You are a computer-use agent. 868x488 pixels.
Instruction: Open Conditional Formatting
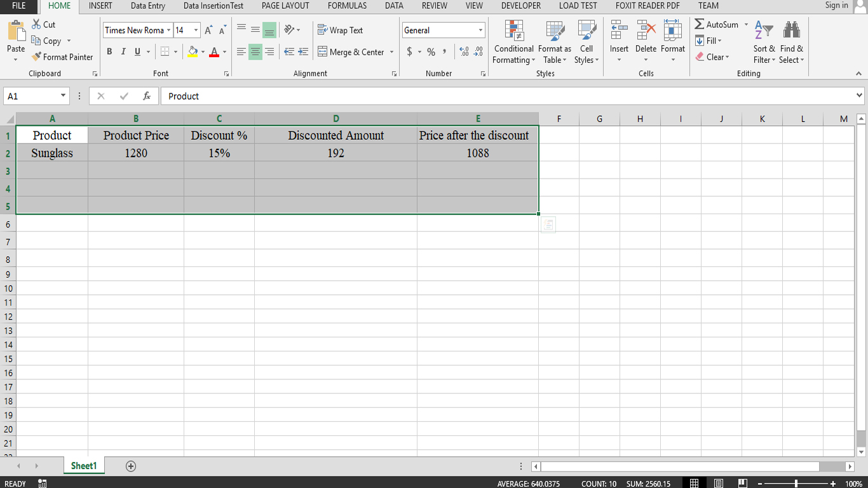[x=514, y=42]
